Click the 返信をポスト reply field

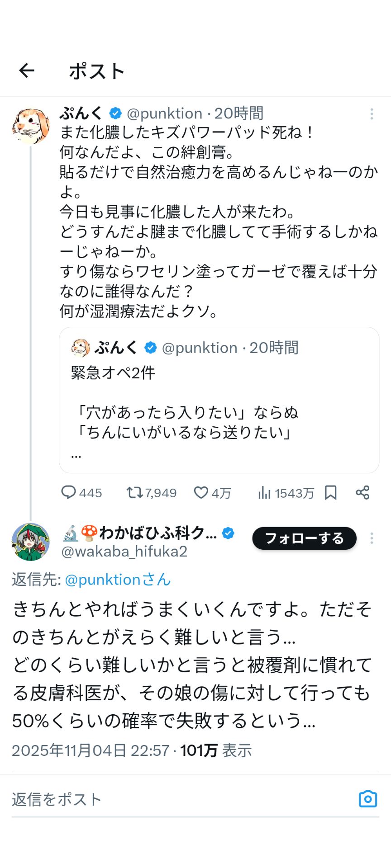point(56,799)
